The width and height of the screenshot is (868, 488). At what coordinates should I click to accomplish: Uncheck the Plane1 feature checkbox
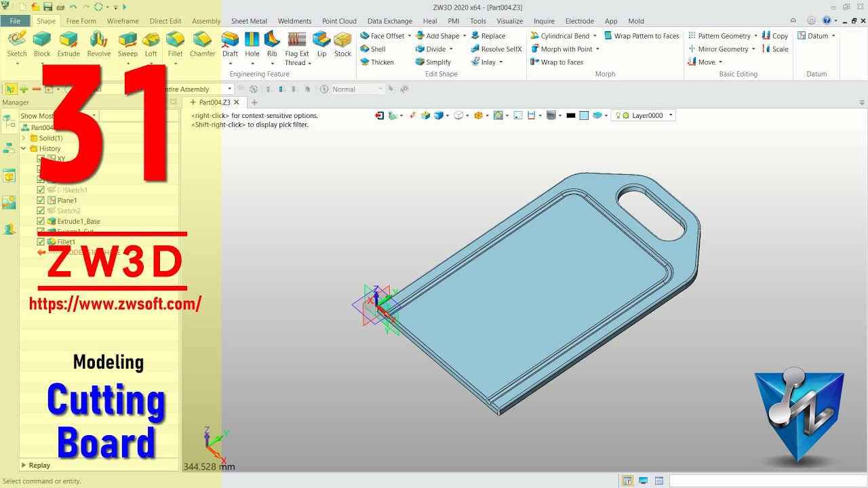[x=41, y=201]
